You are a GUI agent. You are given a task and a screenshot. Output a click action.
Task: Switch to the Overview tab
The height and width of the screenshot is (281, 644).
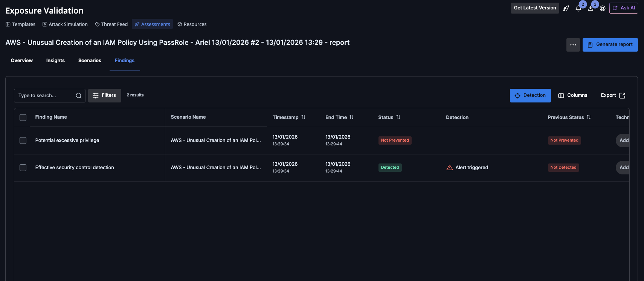[x=22, y=61]
